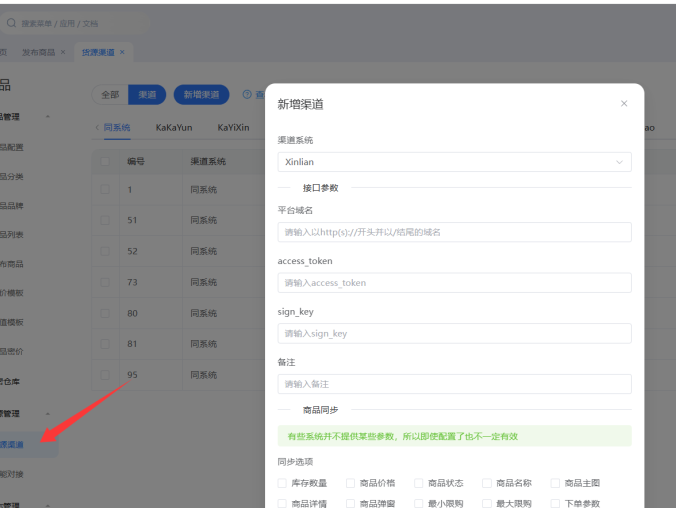
Task: Collapse the 品管理 sidebar group caret
Action: click(47, 117)
